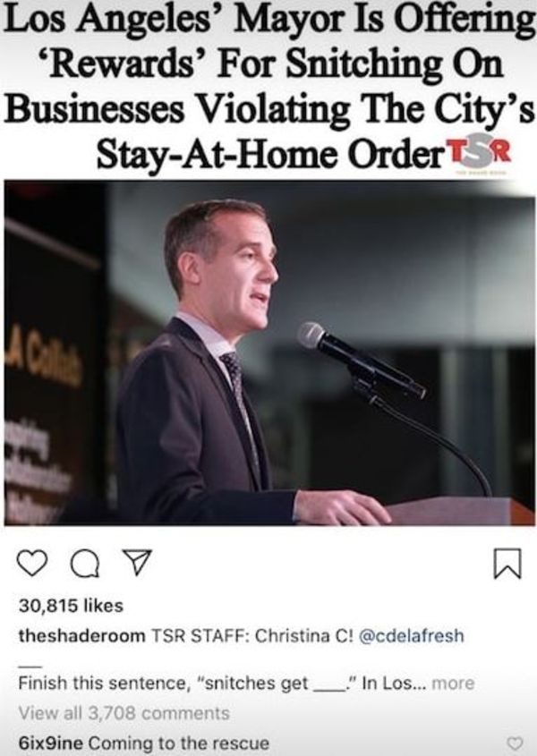Save post with bookmark icon
Viewport: 537px width, 756px height.
[x=507, y=563]
